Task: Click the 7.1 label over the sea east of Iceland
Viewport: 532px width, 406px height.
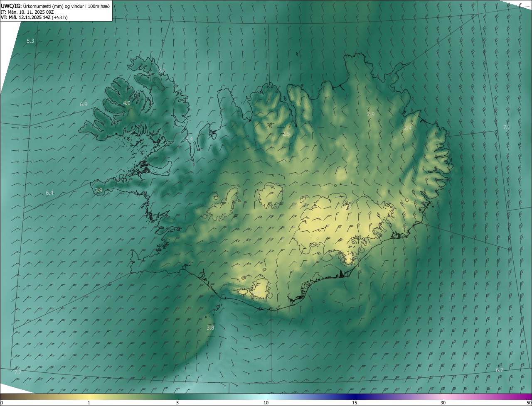Action: click(506, 127)
